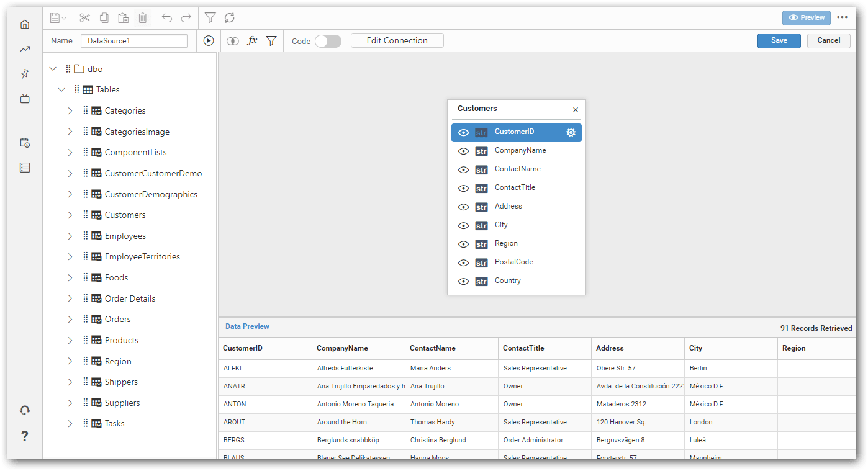Click the Paste icon
This screenshot has width=868, height=471.
tap(123, 17)
